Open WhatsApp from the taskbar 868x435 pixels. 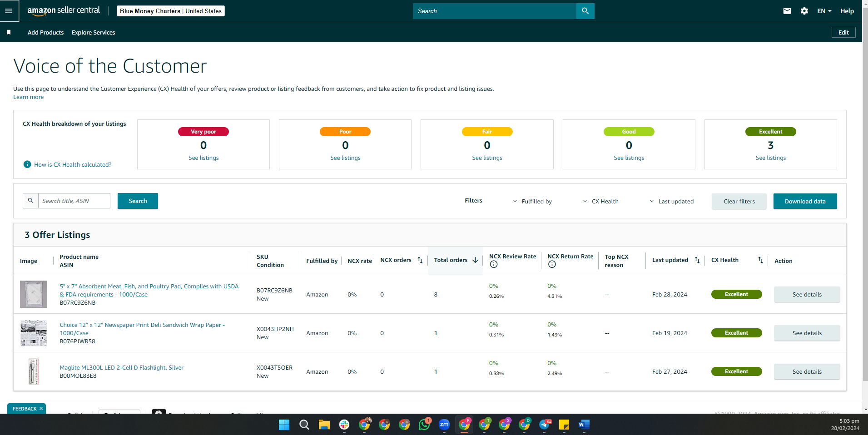424,425
